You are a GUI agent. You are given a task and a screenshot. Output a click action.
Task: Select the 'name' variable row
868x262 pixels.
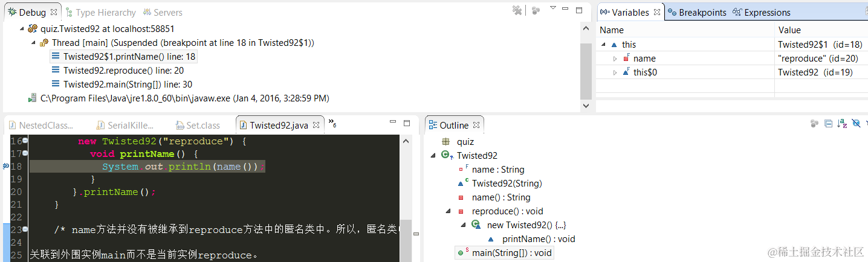[733, 58]
